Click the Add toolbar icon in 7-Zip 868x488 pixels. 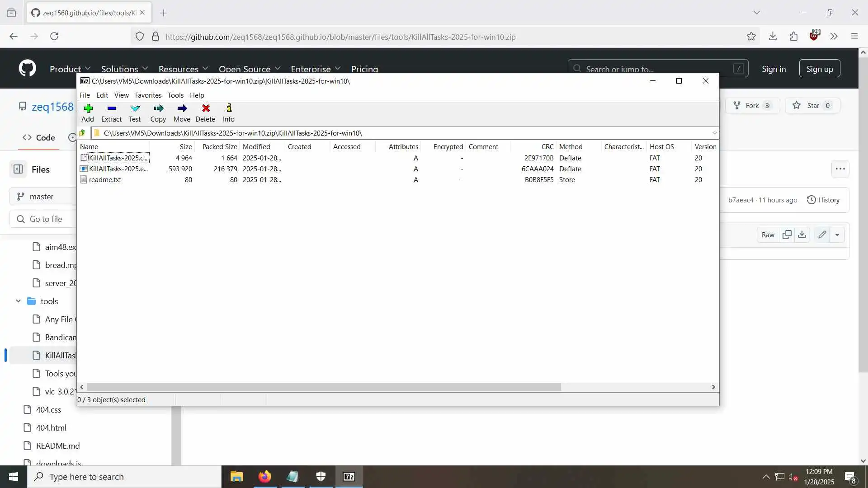[88, 109]
